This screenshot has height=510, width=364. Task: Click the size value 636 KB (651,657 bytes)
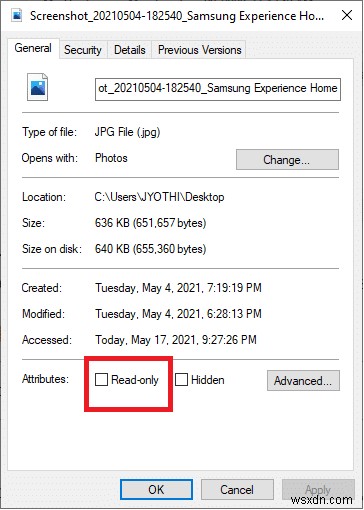point(150,223)
